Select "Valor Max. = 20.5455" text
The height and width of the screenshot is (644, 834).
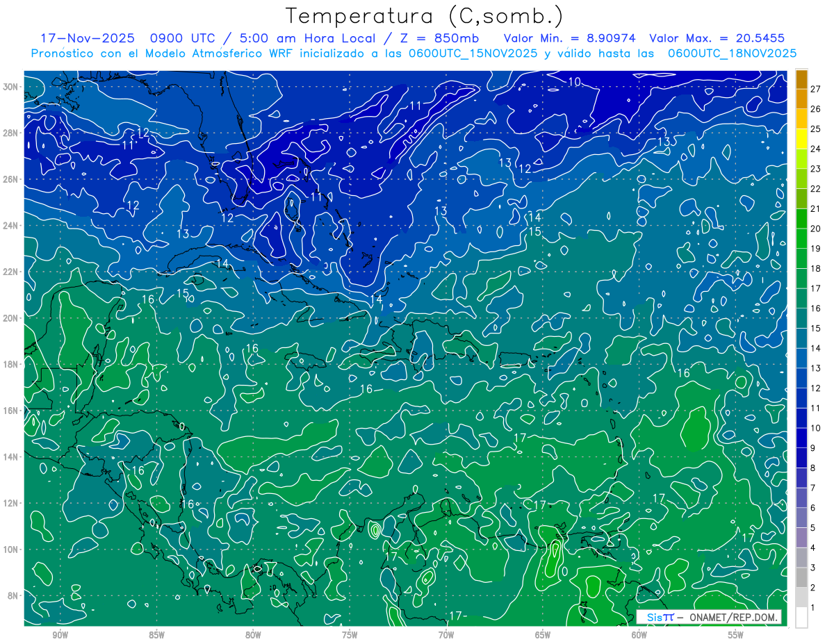(x=717, y=38)
